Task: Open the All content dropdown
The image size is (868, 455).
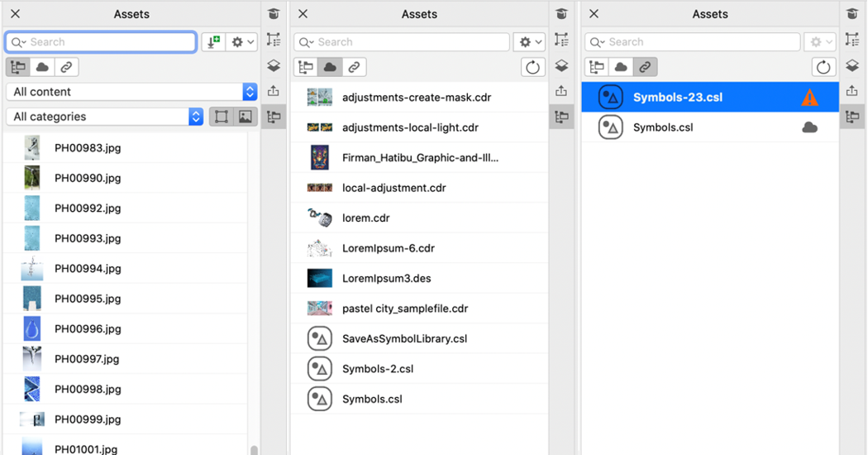Action: [131, 92]
